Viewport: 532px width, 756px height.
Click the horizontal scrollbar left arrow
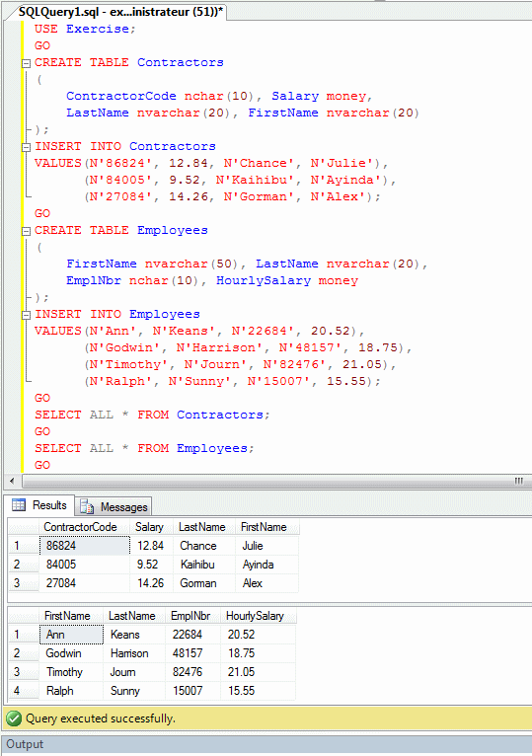point(12,481)
